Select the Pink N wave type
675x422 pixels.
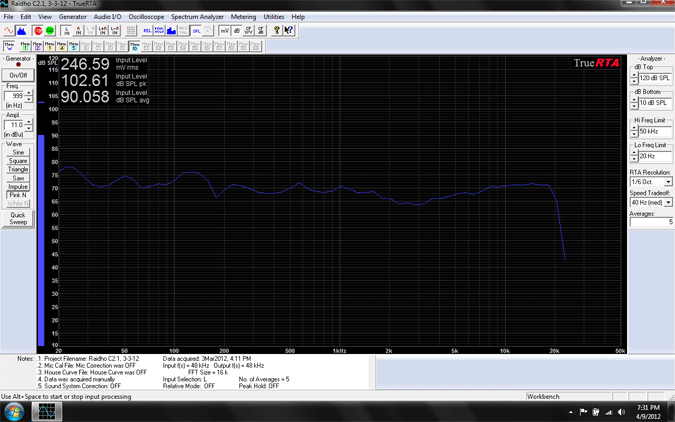coord(18,195)
